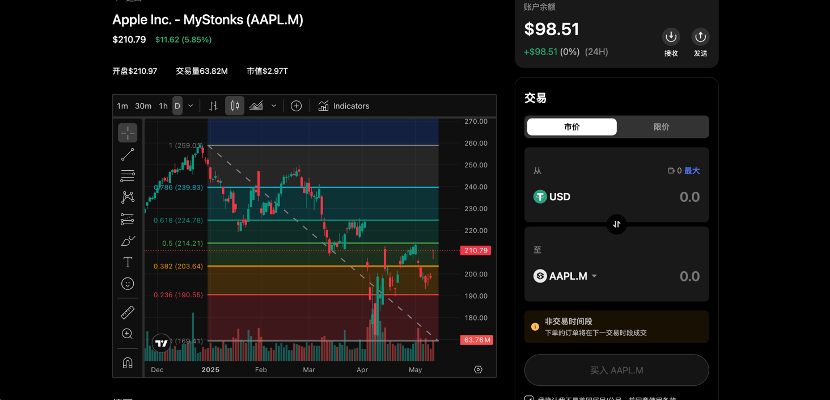Toggle the magnet mode icon
The image size is (830, 400).
click(x=128, y=362)
